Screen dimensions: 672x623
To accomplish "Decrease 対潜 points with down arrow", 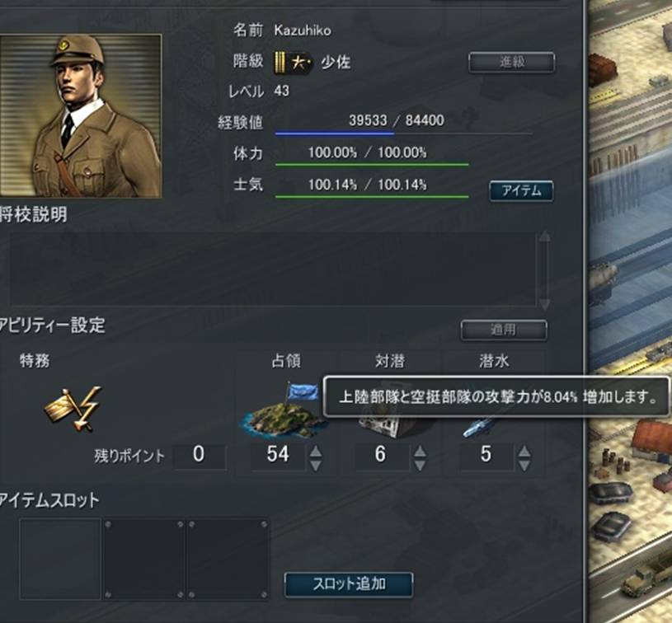I will (420, 466).
